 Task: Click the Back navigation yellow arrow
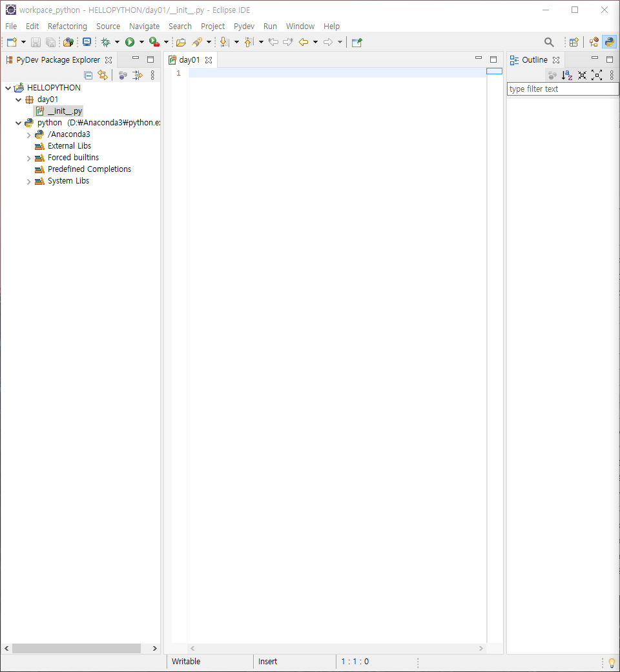coord(304,42)
